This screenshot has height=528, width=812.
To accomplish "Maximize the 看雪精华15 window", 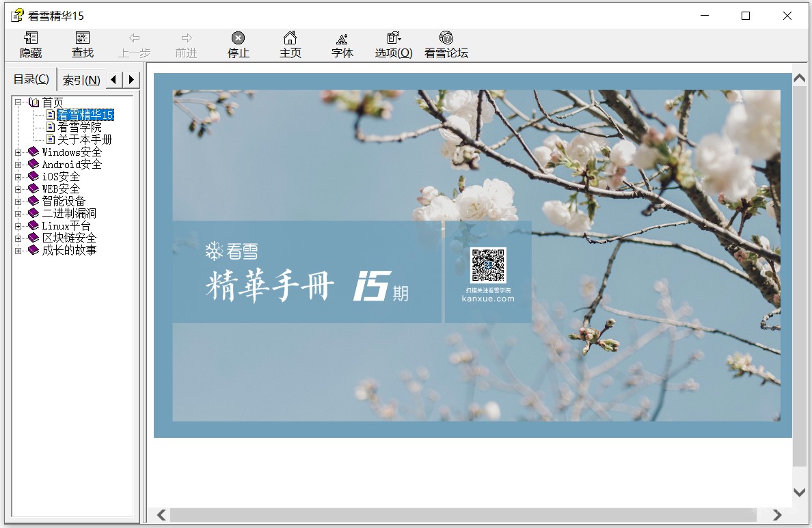I will tap(746, 16).
